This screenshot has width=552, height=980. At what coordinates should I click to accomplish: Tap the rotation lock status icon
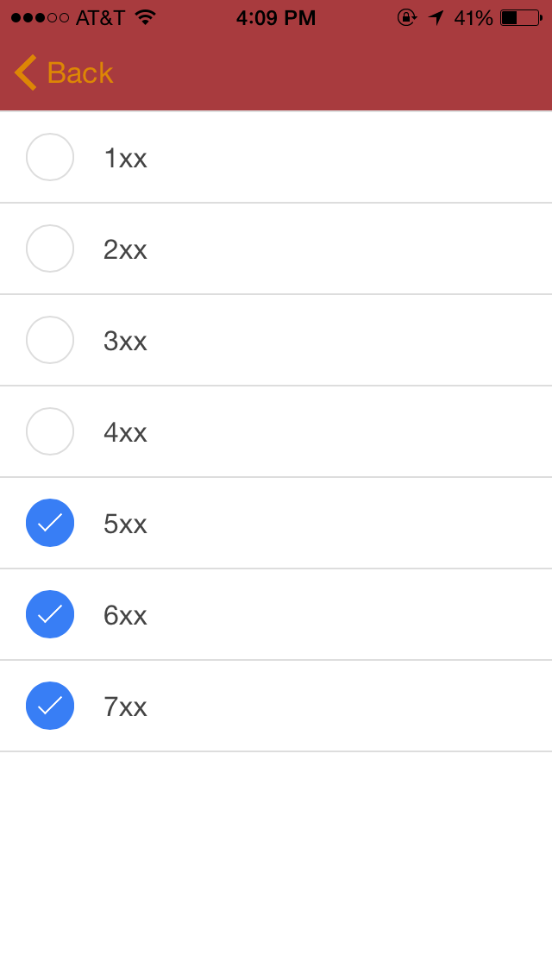pos(407,17)
